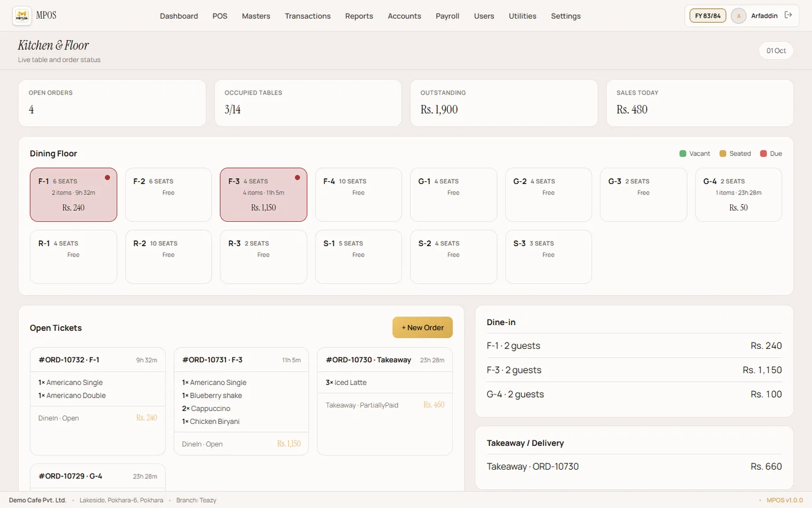
Task: Open the Accounts menu
Action: tap(404, 16)
